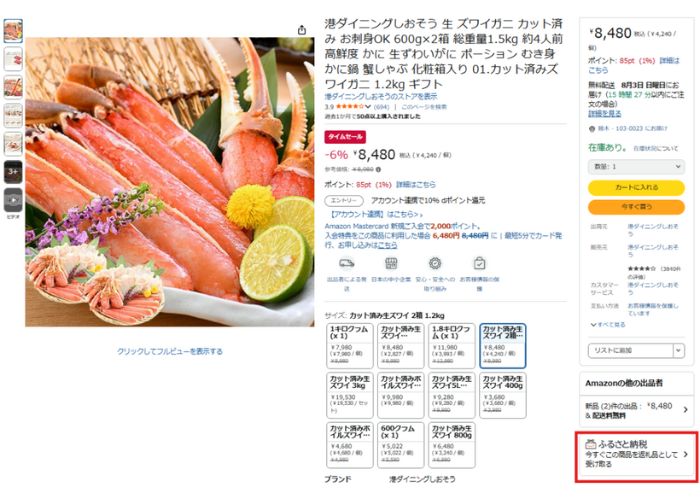Screen dimensions: 700x500
Task: Open the 3+ more images thumbnail
Action: (x=13, y=172)
